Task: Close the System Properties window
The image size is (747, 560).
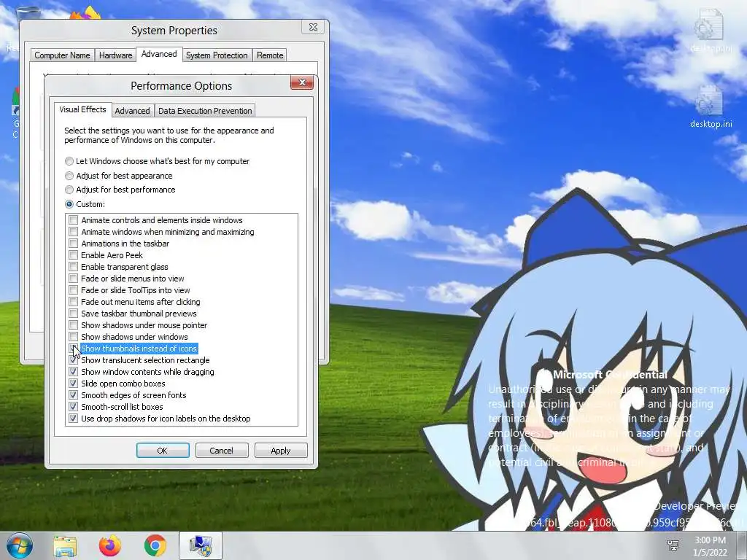Action: point(314,27)
